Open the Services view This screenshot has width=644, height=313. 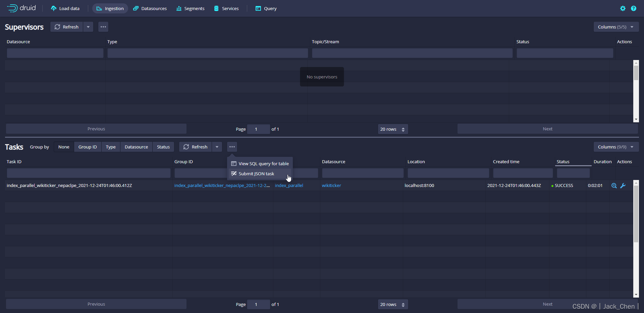click(226, 8)
